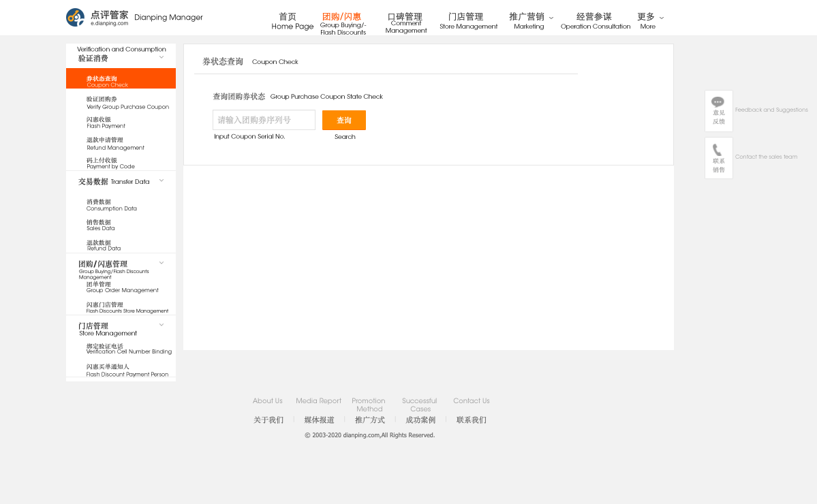Collapse the Store Management sidebar section
The image size is (817, 504).
tap(161, 325)
